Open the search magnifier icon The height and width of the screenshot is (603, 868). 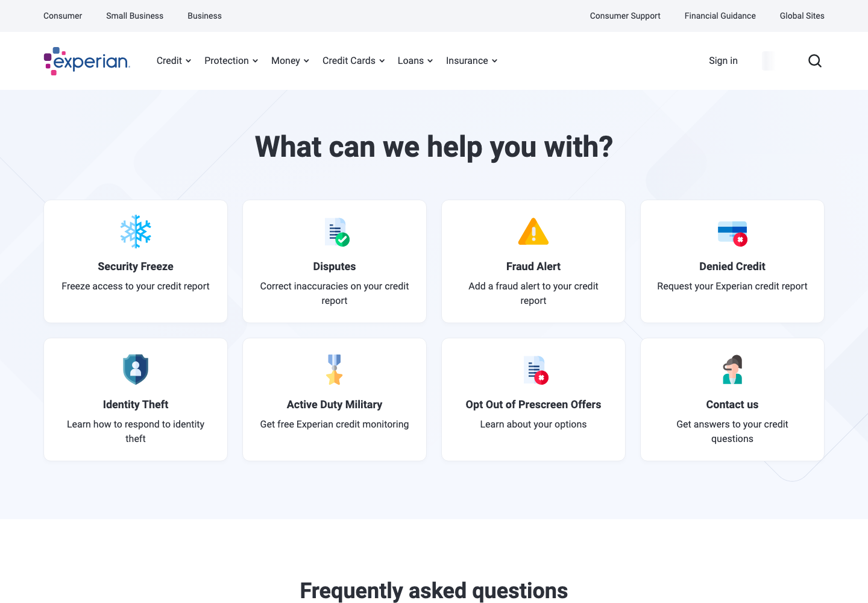(x=815, y=61)
